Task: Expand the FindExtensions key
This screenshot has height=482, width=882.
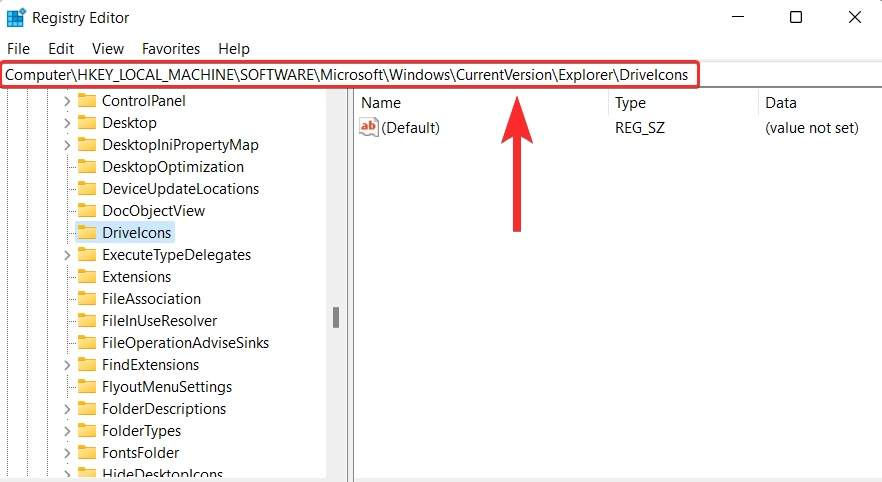Action: (67, 365)
